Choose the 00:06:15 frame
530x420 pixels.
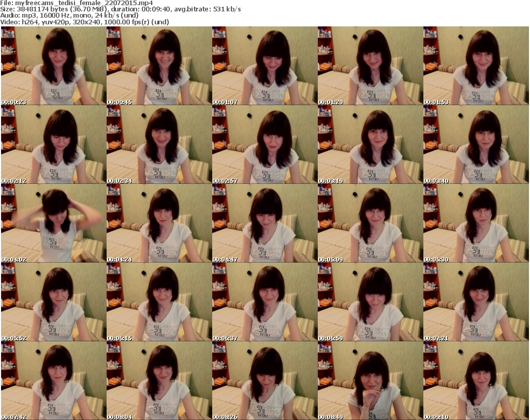click(159, 302)
